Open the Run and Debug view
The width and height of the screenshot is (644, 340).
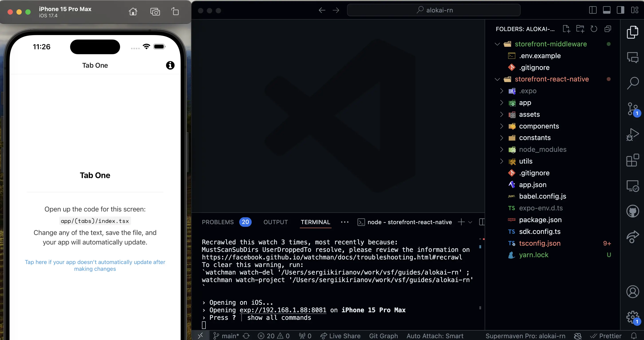tap(633, 134)
